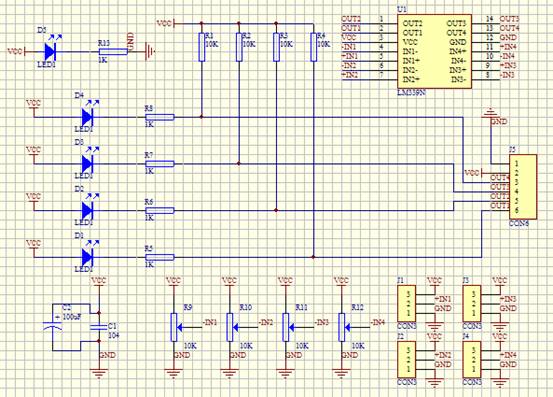The image size is (553, 397).
Task: Click the GND symbol above connector J5
Action: pyautogui.click(x=490, y=112)
